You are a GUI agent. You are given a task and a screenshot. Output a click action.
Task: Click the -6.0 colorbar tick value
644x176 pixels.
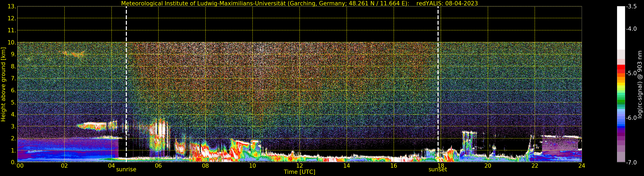click(x=631, y=118)
